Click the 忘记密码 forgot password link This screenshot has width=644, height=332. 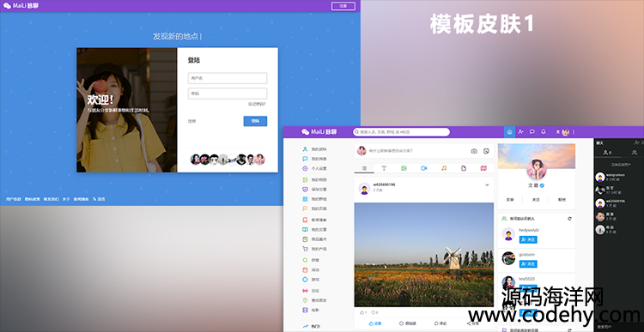pyautogui.click(x=257, y=104)
